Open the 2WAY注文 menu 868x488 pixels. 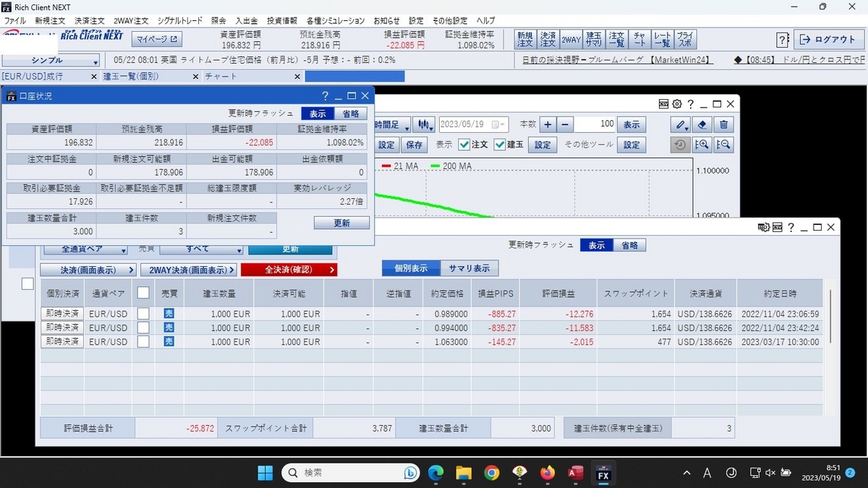[x=131, y=21]
